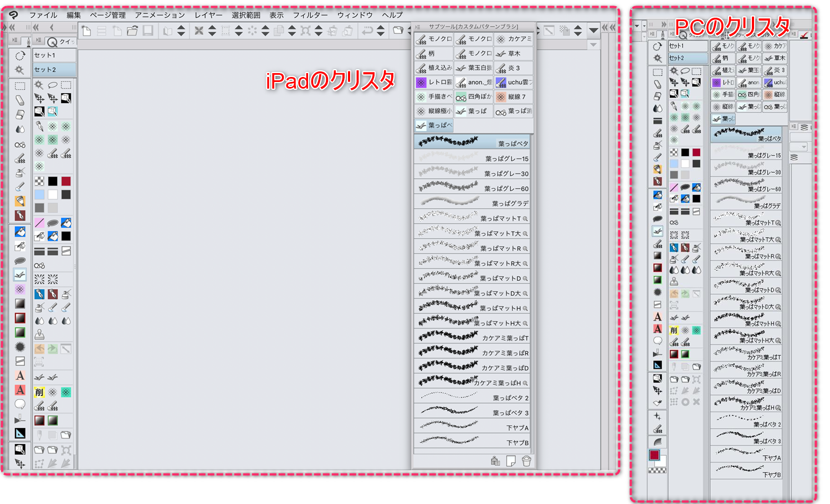Pick the light blue swatch in iPad quick access

[x=39, y=194]
